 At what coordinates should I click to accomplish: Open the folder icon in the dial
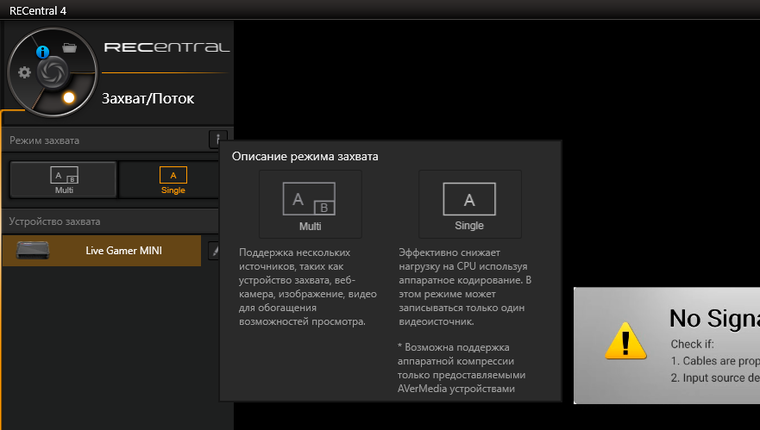(69, 48)
